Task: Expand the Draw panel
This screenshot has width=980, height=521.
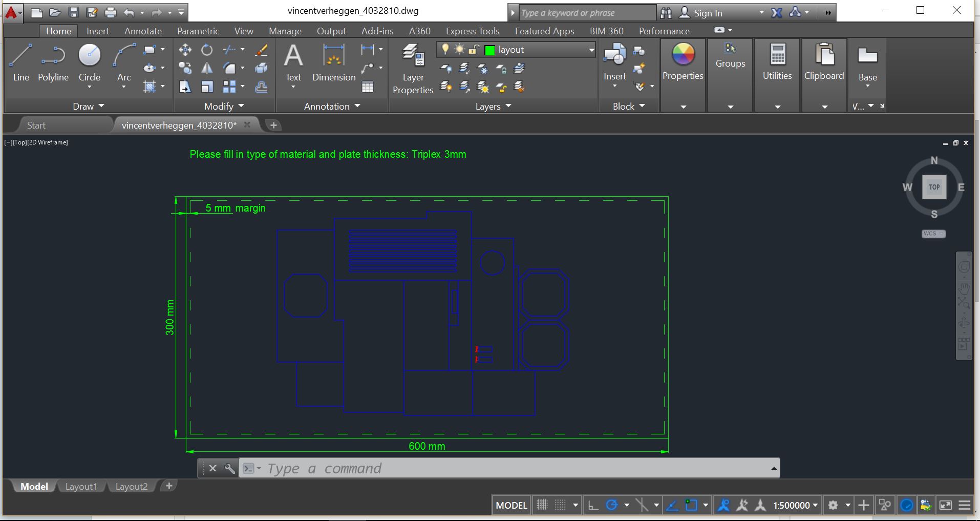Action: (x=89, y=106)
